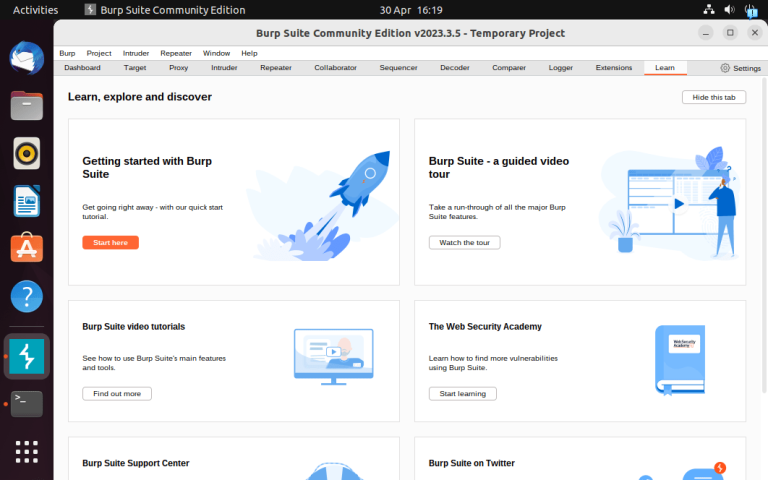The width and height of the screenshot is (768, 480).
Task: Switch to the Target tab
Action: (x=135, y=68)
